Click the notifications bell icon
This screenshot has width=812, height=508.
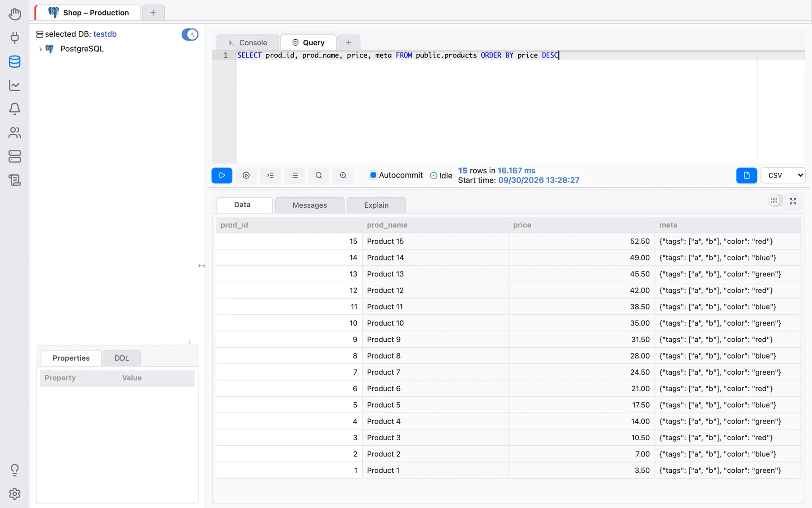(14, 109)
